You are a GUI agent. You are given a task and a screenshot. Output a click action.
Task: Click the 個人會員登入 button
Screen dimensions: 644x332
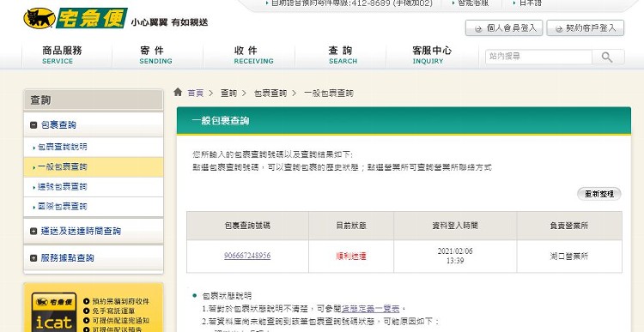(x=504, y=28)
